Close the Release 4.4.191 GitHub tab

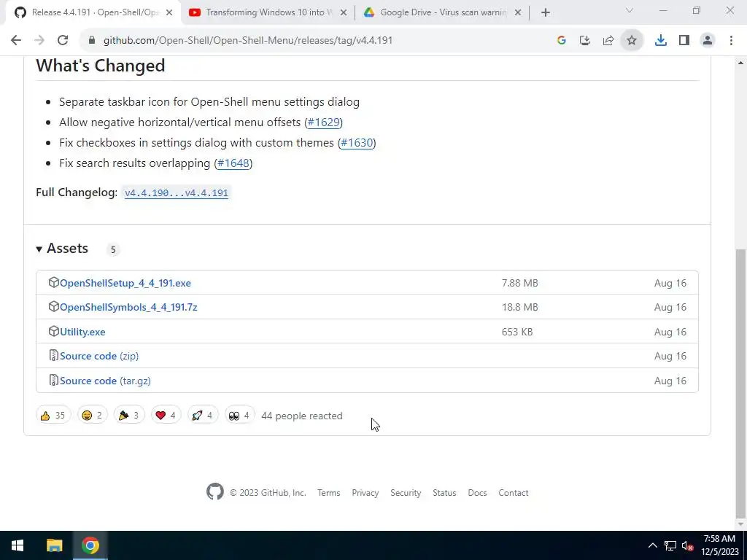click(169, 13)
